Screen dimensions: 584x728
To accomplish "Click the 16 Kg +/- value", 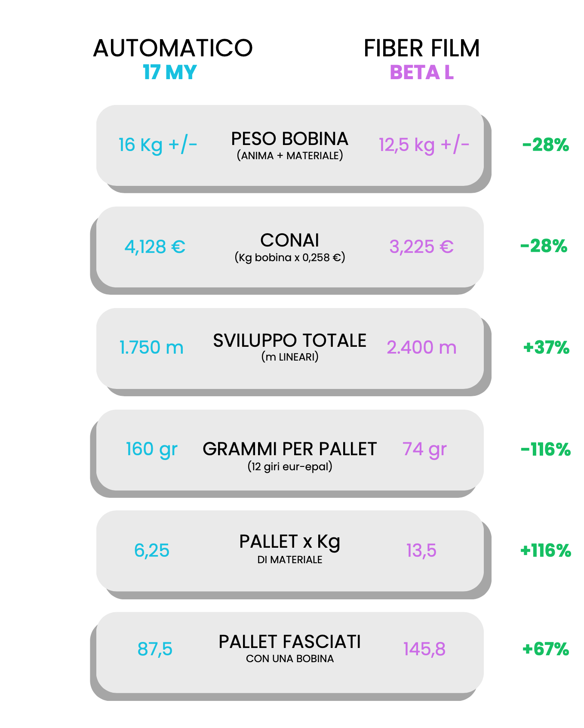I will (158, 145).
